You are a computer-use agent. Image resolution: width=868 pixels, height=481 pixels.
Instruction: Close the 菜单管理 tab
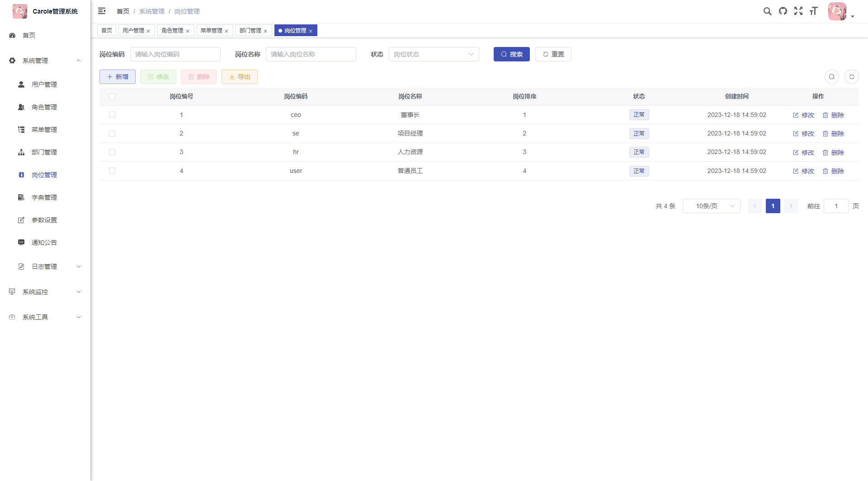point(226,31)
